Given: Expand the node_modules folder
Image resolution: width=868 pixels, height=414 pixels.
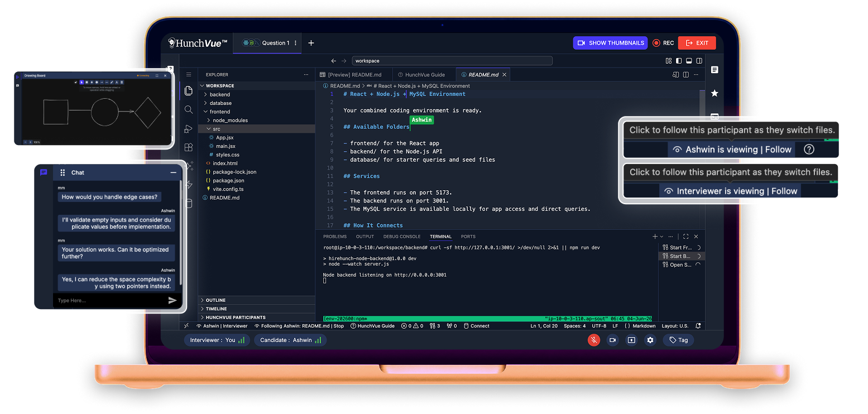Looking at the screenshot, I should [257, 121].
